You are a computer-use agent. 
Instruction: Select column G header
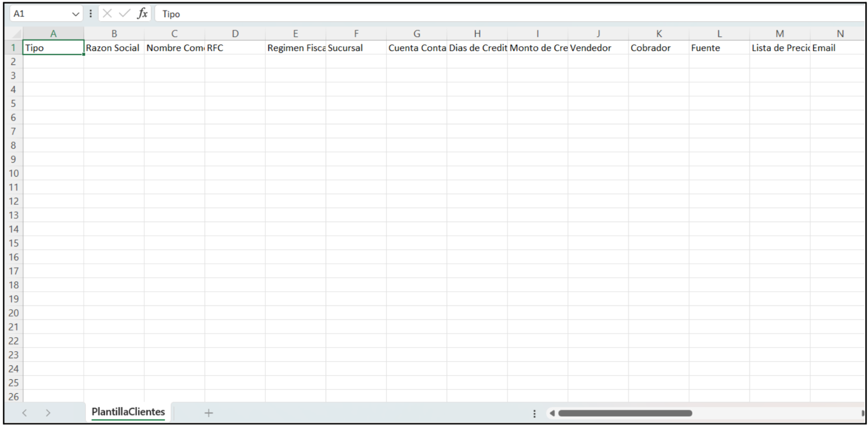click(x=417, y=34)
